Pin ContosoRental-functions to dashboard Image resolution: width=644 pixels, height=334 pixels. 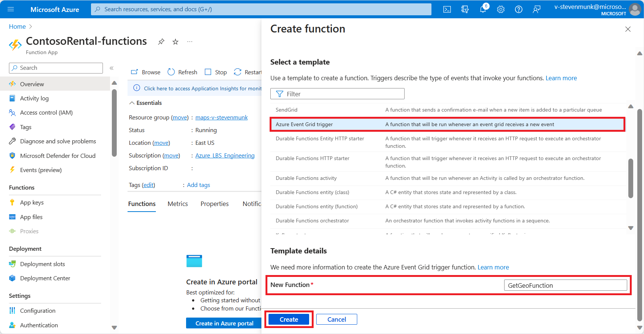(161, 41)
